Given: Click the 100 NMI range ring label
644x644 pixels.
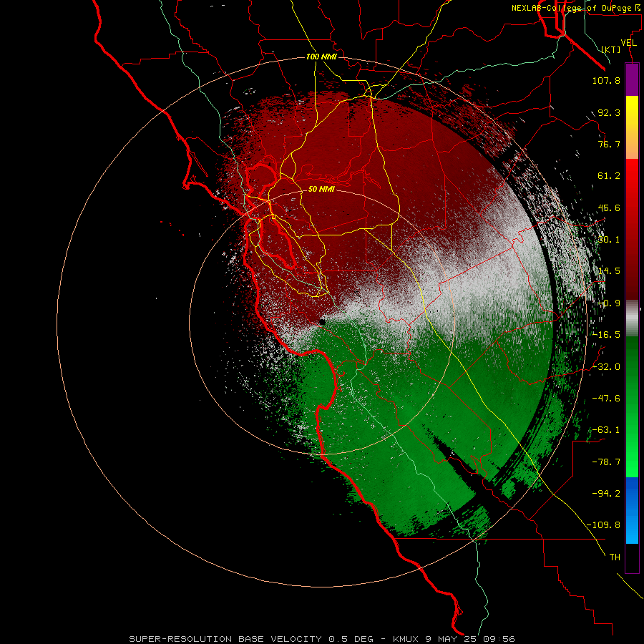Looking at the screenshot, I should [x=321, y=57].
